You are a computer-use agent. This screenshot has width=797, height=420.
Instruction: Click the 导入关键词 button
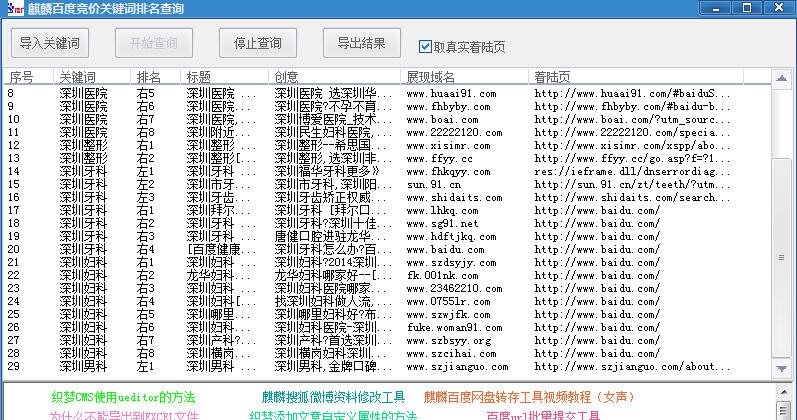coord(50,43)
